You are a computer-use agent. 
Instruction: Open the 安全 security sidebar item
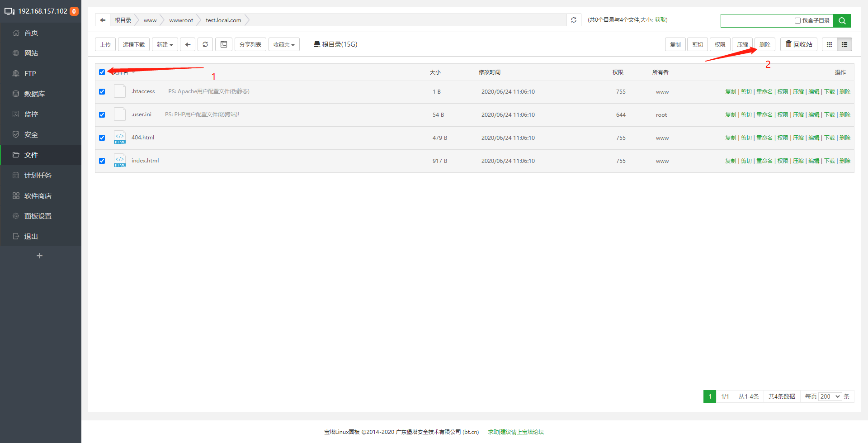coord(41,134)
